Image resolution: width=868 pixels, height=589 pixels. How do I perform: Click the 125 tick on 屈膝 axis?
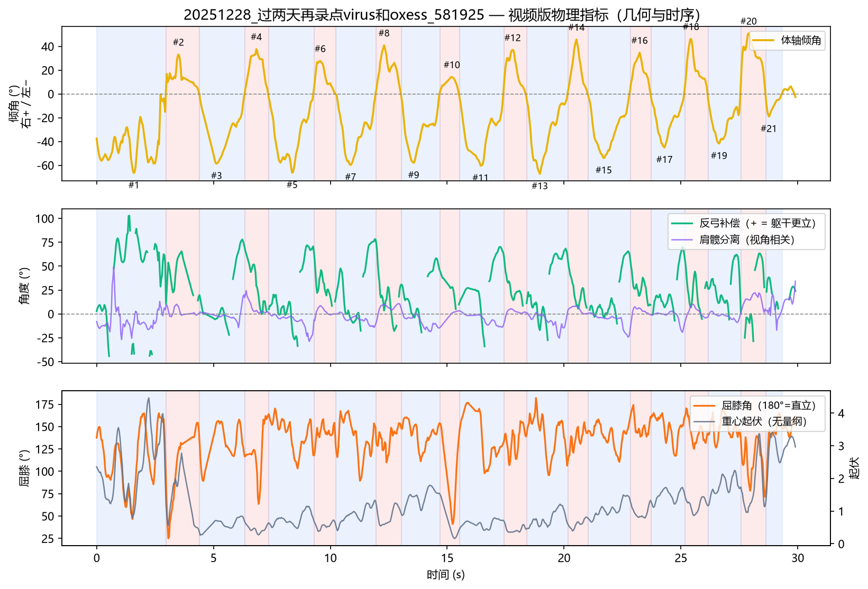45,449
